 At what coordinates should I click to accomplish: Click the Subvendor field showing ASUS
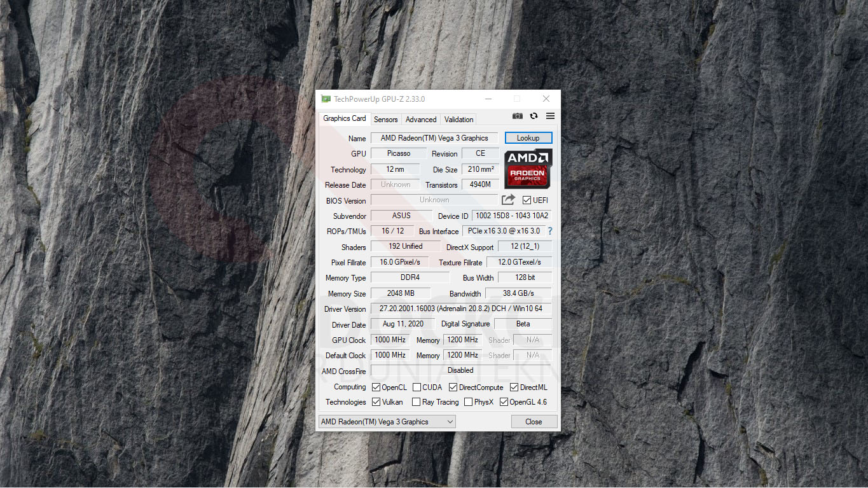point(401,216)
